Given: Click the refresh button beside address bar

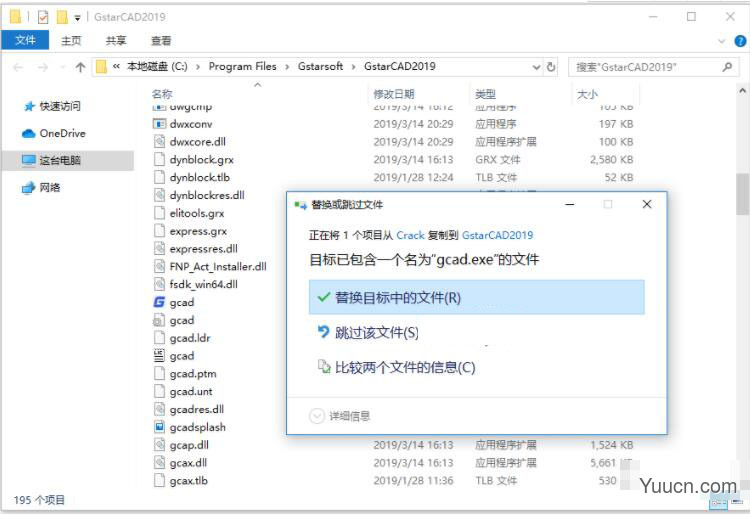Looking at the screenshot, I should [x=551, y=67].
